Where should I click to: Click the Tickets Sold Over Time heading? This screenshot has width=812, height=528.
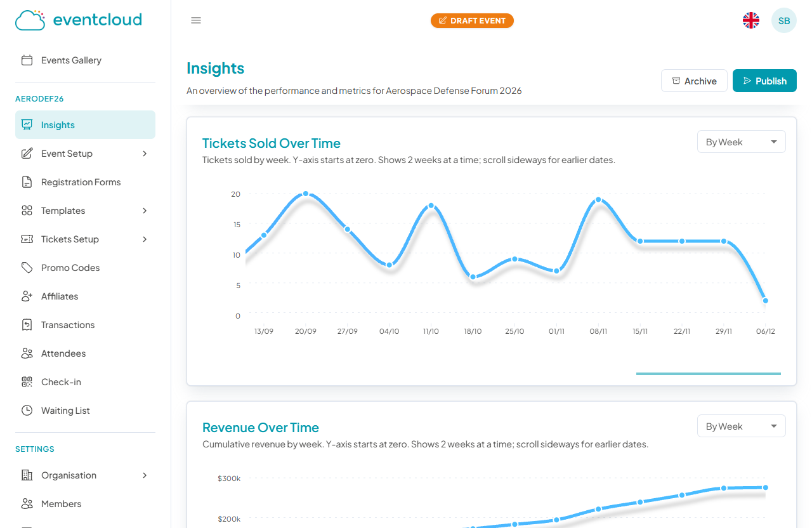click(272, 143)
